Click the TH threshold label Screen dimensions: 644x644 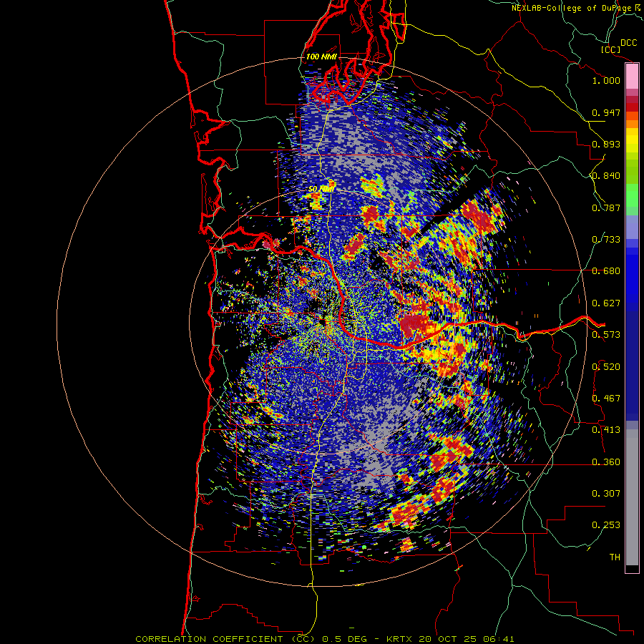[x=615, y=557]
